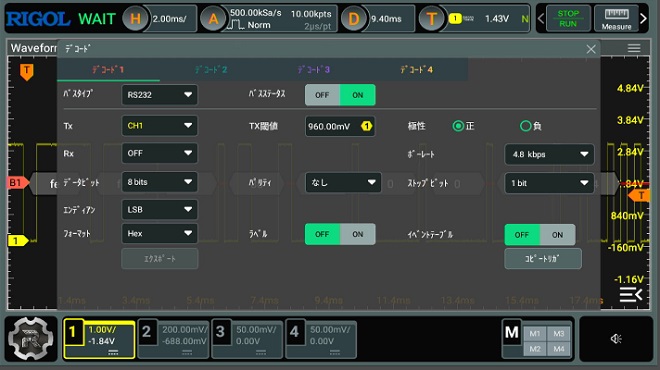Open the Tx source CH1 dropdown

(160, 126)
